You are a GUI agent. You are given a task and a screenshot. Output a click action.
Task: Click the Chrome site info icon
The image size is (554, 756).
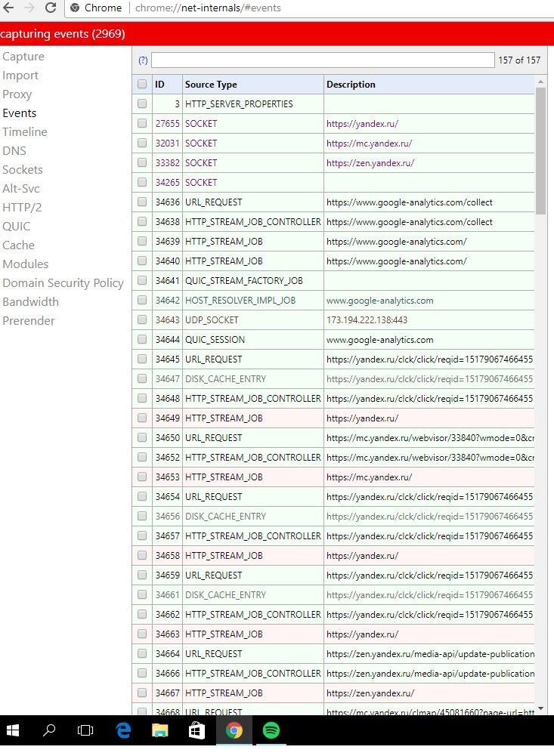click(75, 8)
